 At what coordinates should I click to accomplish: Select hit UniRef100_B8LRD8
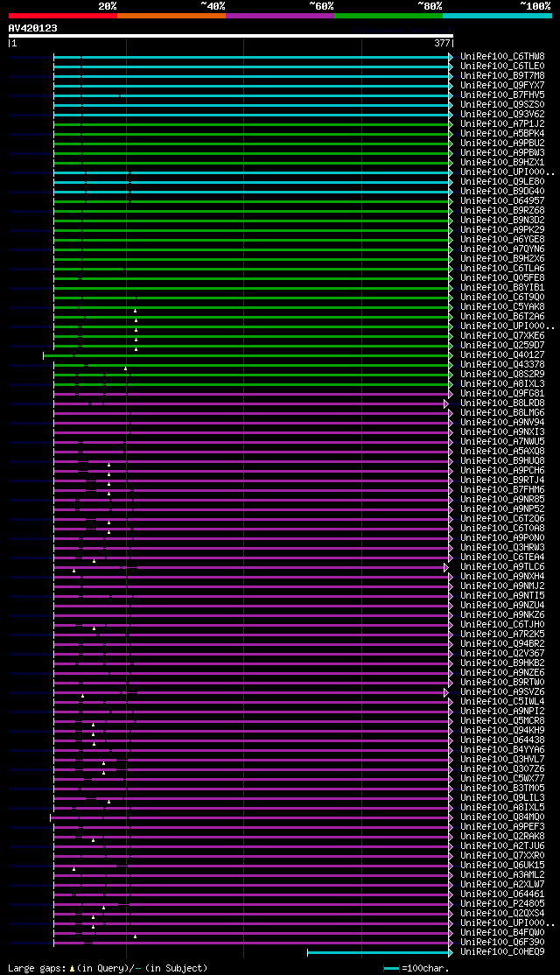[x=503, y=403]
